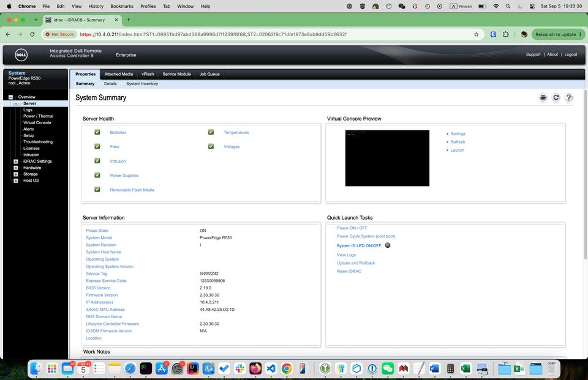
Task: Click Power Cycle System (cold boot)
Action: 366,236
